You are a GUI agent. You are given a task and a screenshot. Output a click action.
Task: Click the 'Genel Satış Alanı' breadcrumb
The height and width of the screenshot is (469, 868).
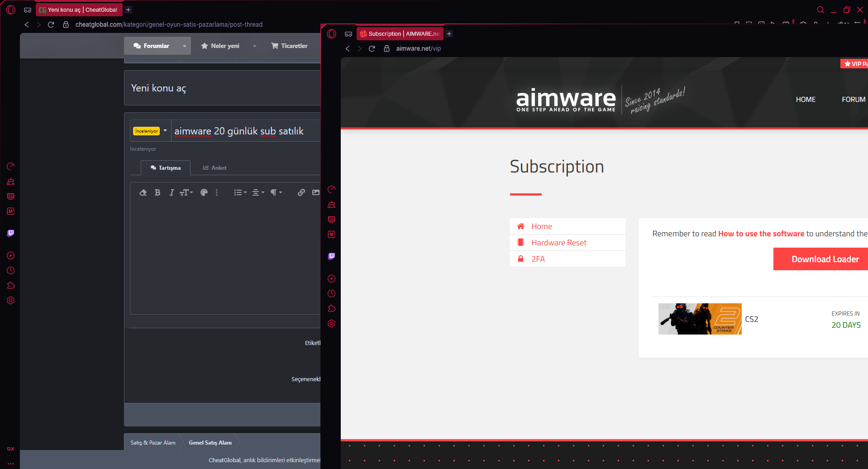[x=210, y=443]
